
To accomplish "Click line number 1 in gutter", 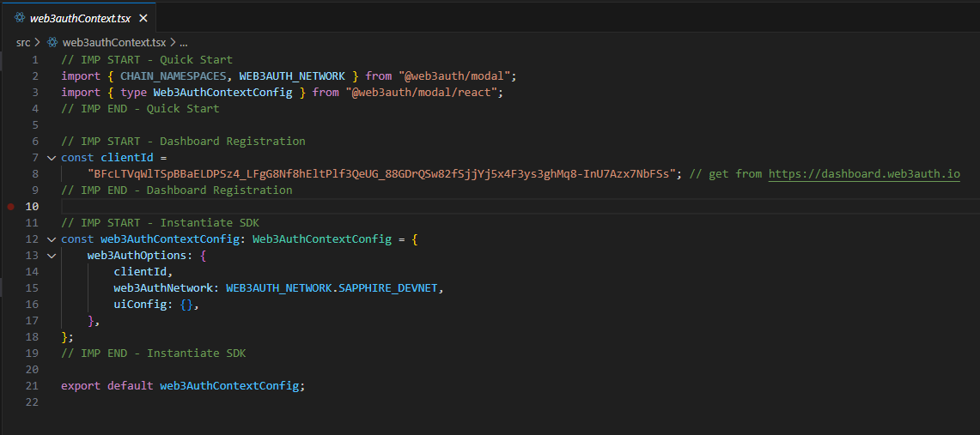I will [x=35, y=60].
